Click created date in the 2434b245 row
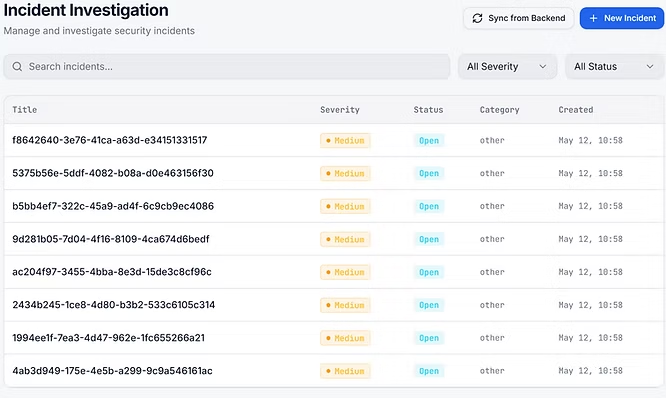 coord(590,305)
